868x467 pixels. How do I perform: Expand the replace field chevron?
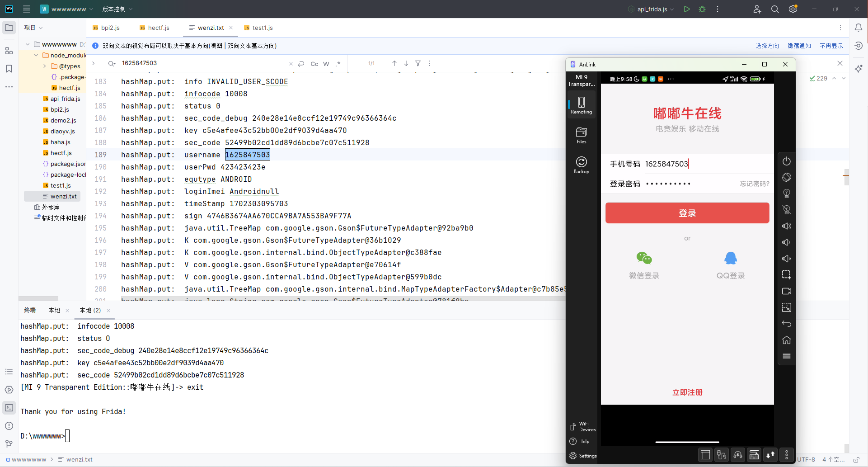[x=94, y=63]
